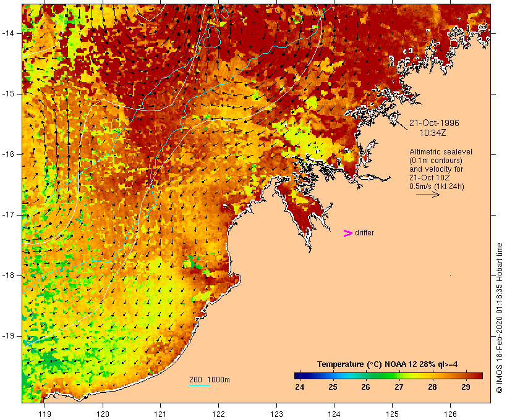Click the longitude axis label 123

(x=276, y=414)
